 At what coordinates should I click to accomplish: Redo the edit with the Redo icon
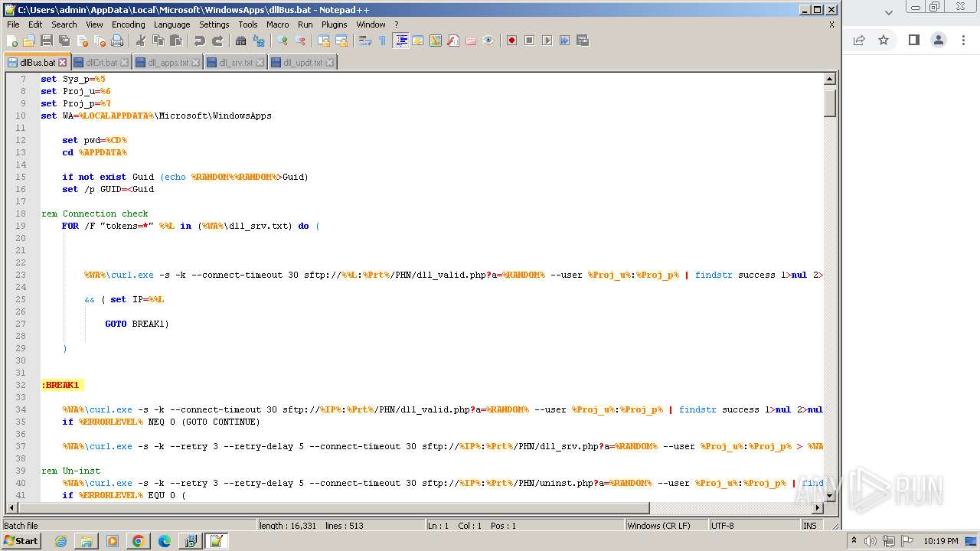(x=217, y=41)
